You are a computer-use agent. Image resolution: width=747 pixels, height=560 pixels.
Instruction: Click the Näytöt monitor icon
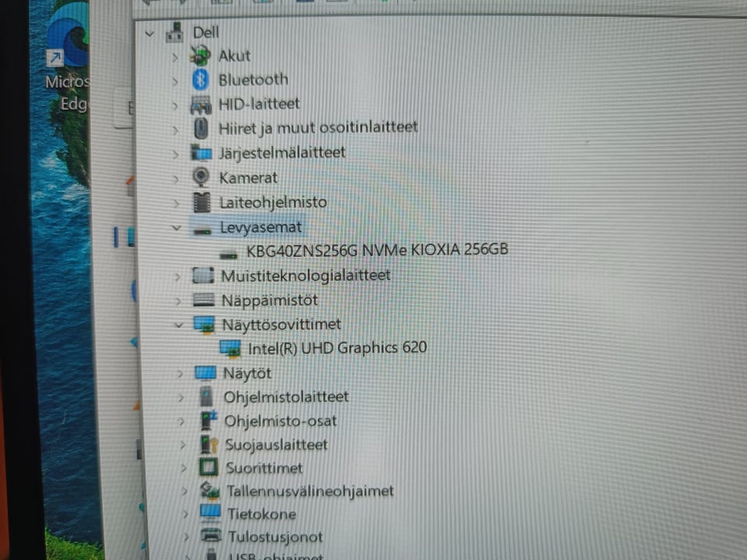point(205,373)
